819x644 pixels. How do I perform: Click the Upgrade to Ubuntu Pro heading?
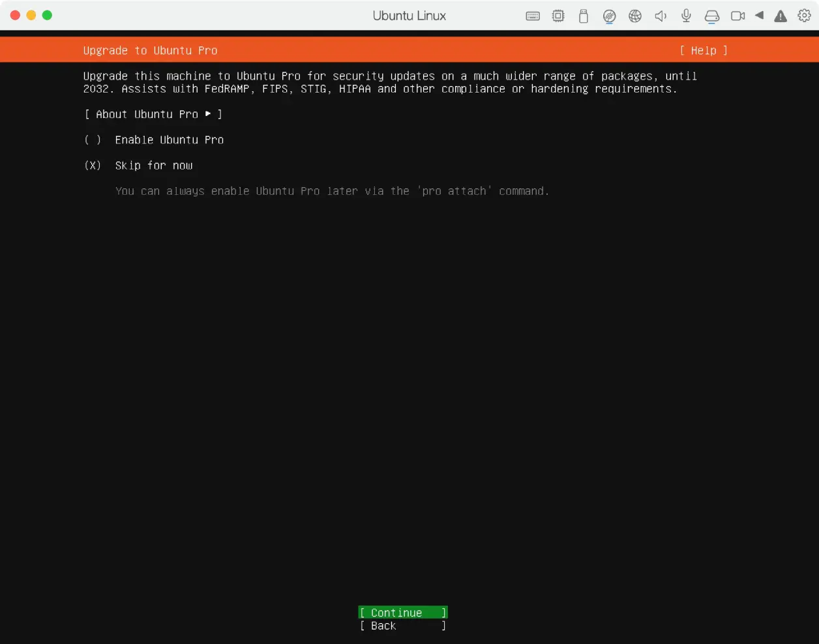(151, 50)
